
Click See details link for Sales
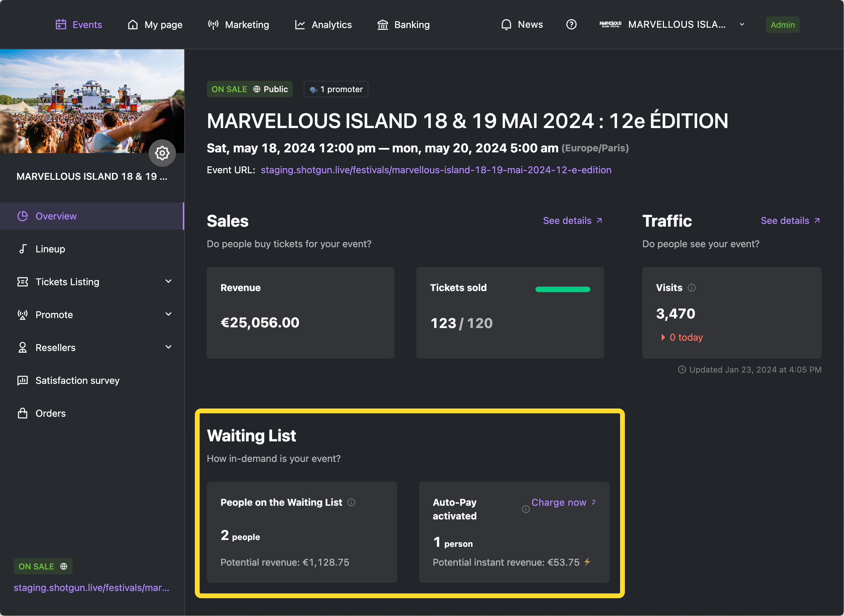click(x=572, y=221)
